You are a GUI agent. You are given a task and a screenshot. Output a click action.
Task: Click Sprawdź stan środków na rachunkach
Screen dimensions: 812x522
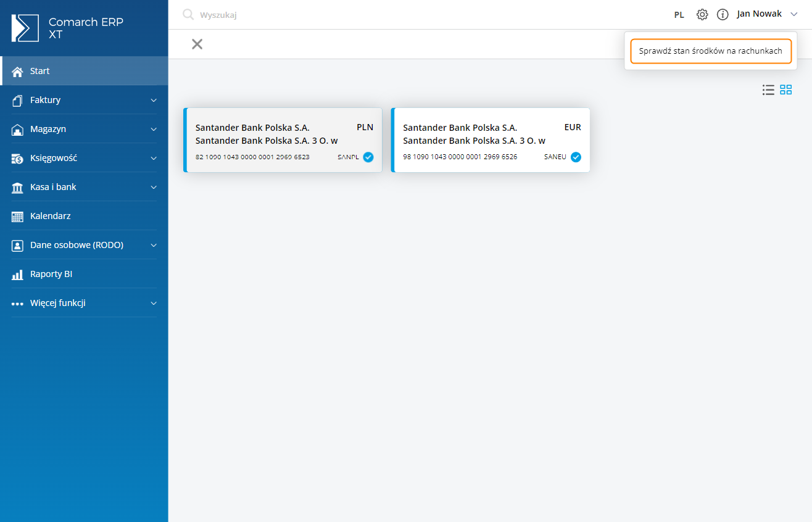(710, 51)
